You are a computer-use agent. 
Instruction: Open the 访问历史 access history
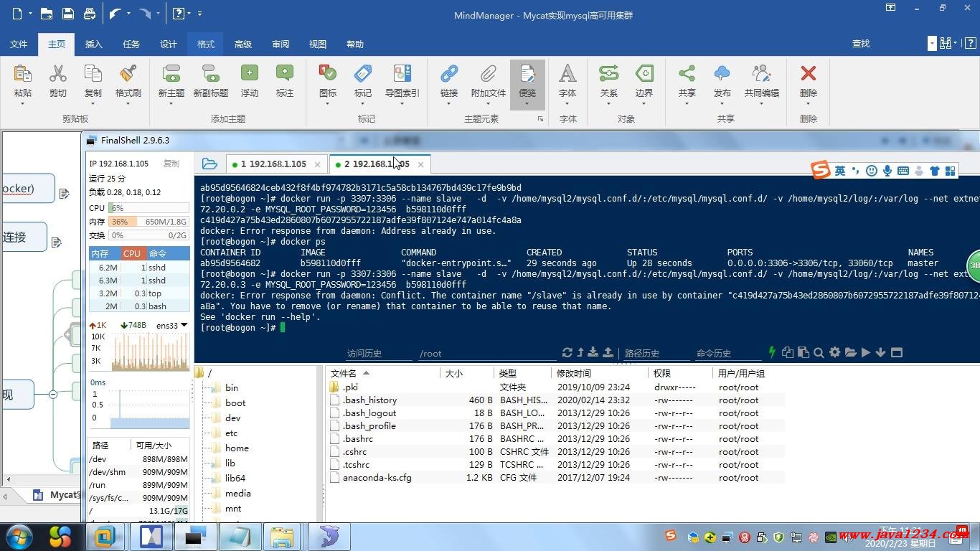(364, 353)
